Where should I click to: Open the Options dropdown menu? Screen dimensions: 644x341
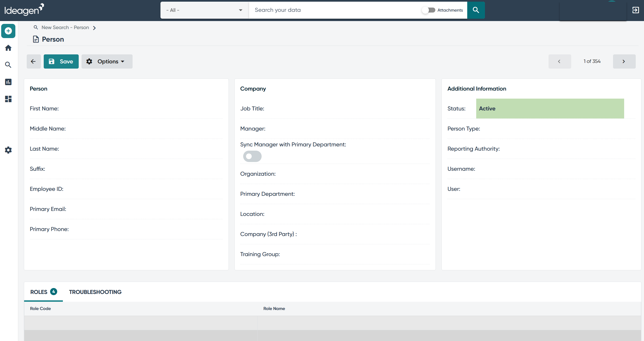pyautogui.click(x=107, y=61)
